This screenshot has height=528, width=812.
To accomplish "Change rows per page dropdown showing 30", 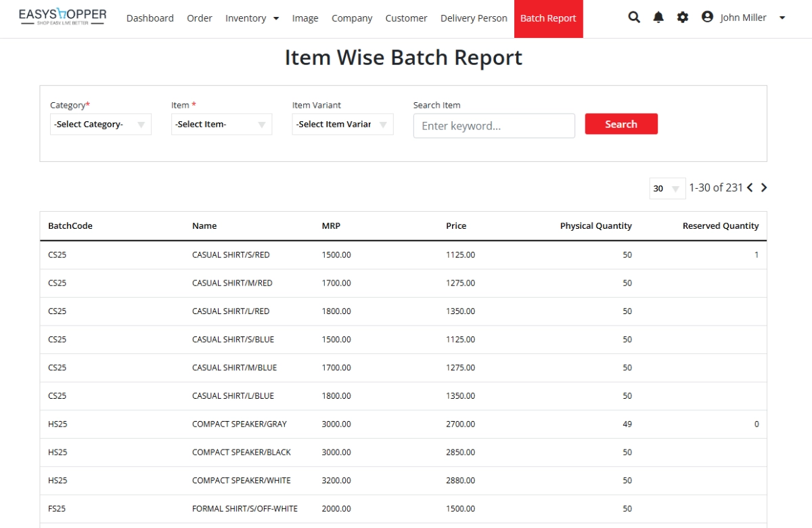I will [x=667, y=189].
